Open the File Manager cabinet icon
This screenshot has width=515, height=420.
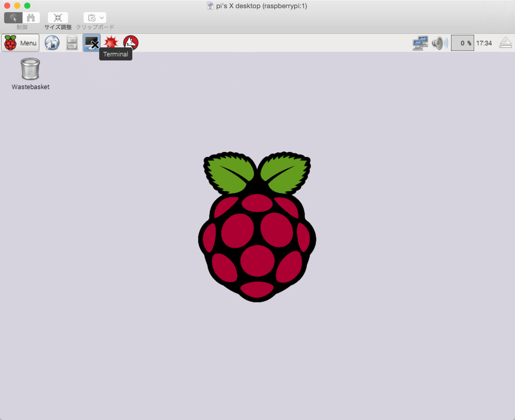tap(72, 43)
